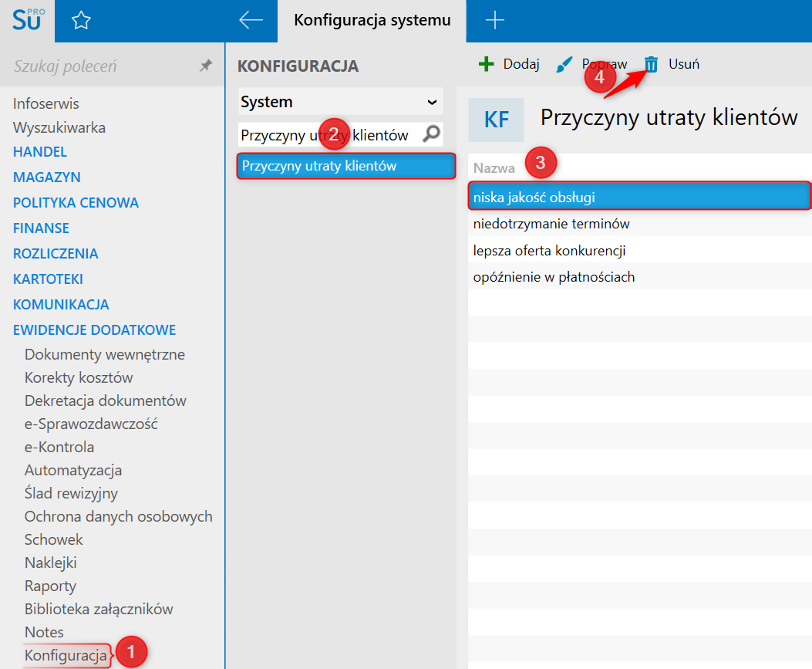Open Wyszukiwarka in sidebar
Screen dimensions: 812x669
coord(59,127)
